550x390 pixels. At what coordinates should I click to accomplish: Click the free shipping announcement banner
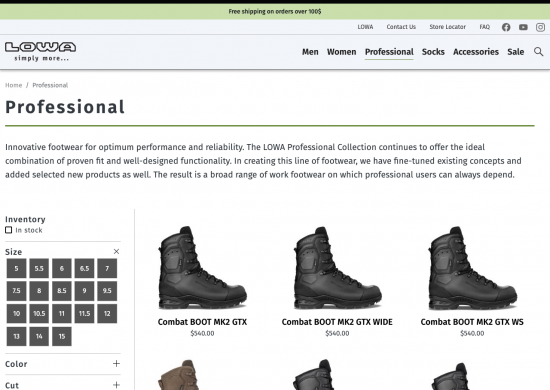pyautogui.click(x=275, y=12)
